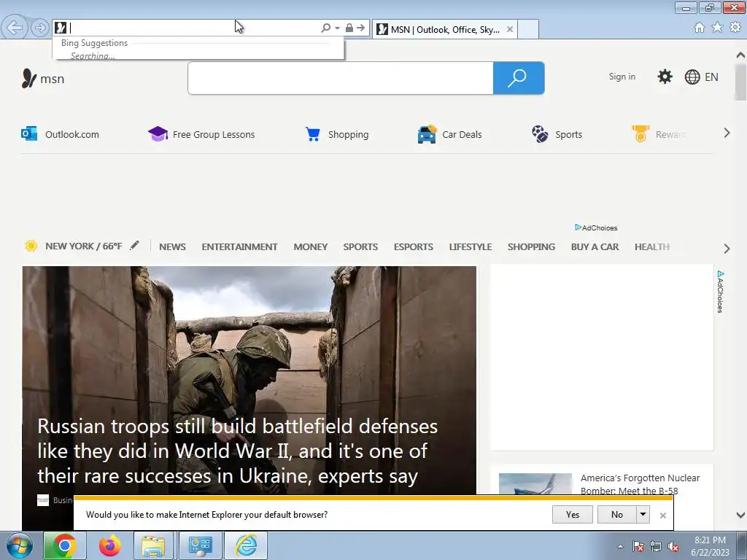
Task: Click the browser Back arrow button
Action: [15, 27]
